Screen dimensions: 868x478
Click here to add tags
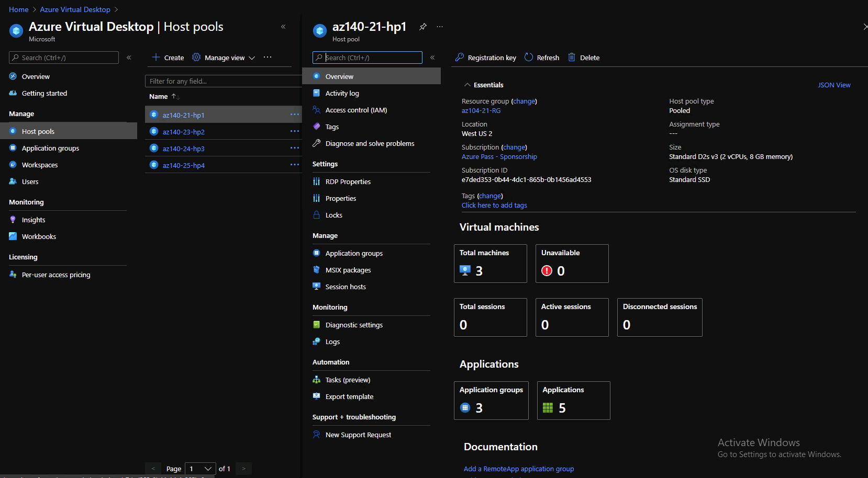pyautogui.click(x=494, y=205)
